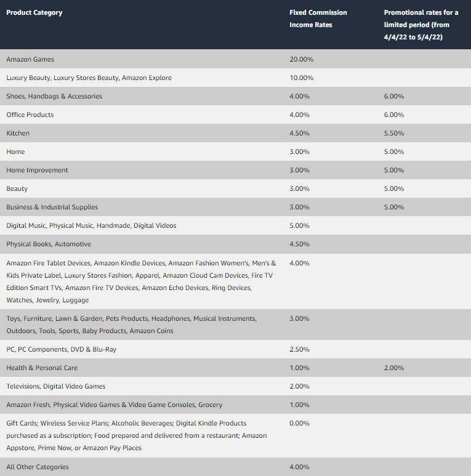Click the 5.00% rate for Digital Music

(x=299, y=225)
